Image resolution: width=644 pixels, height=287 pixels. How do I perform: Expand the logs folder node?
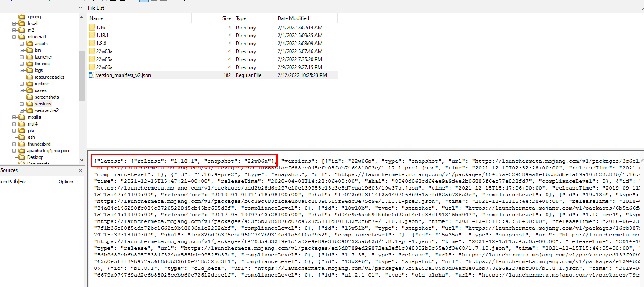click(x=22, y=70)
